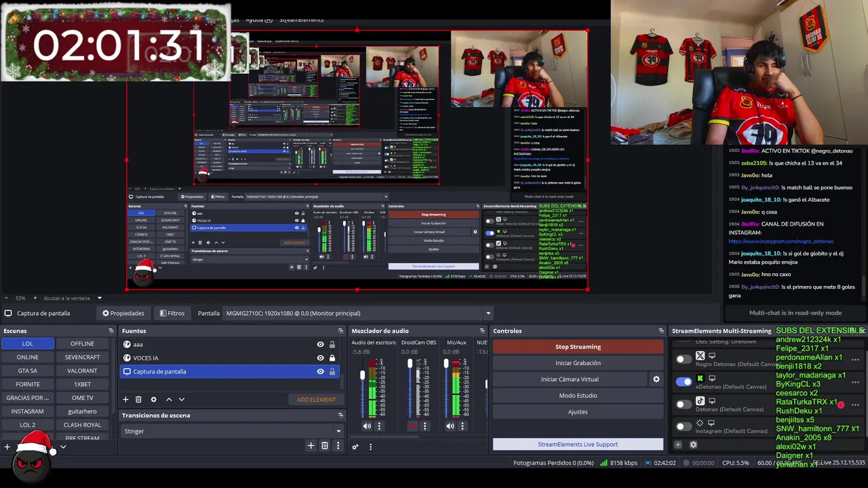
Task: Switch to the GTA SA scene
Action: [x=28, y=371]
